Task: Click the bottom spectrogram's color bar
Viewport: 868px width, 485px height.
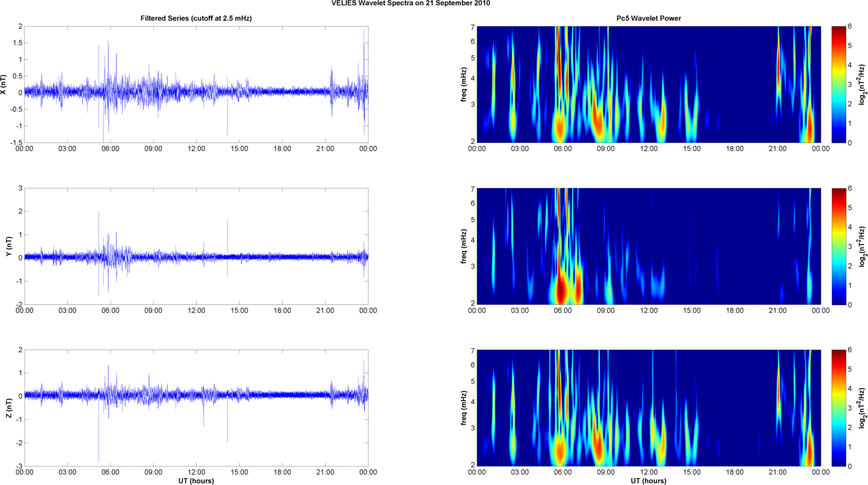Action: (x=838, y=408)
